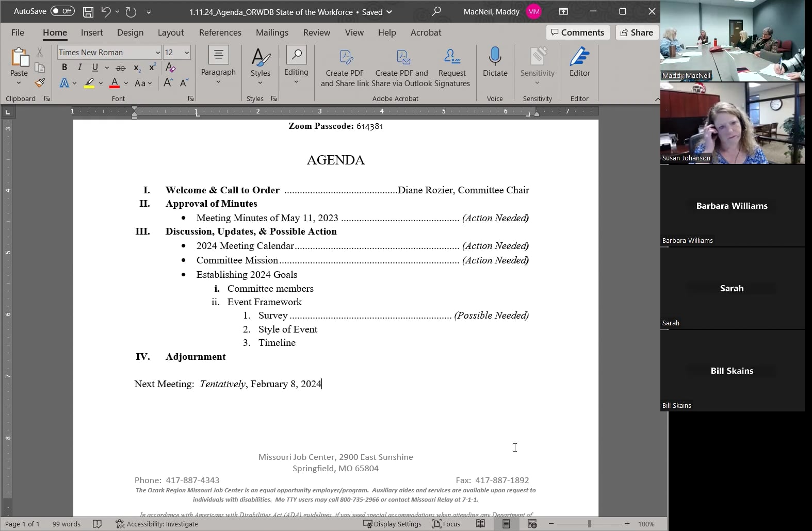Switch to the Insert tab
Image resolution: width=812 pixels, height=531 pixels.
coord(92,32)
